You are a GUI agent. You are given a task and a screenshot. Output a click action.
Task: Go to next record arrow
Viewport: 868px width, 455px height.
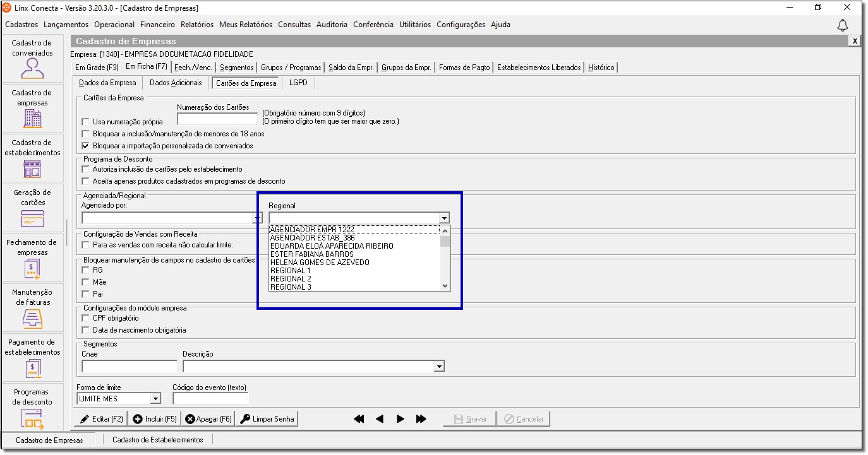click(401, 418)
